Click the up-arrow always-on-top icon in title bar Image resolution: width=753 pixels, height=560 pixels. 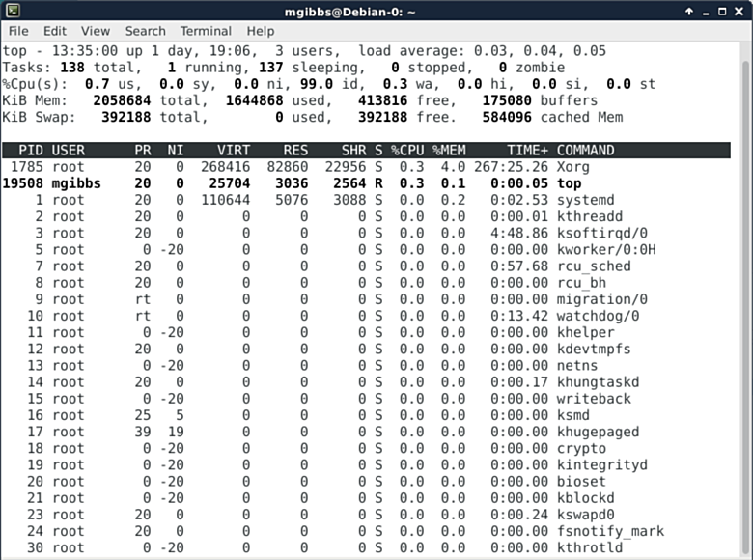pyautogui.click(x=690, y=11)
